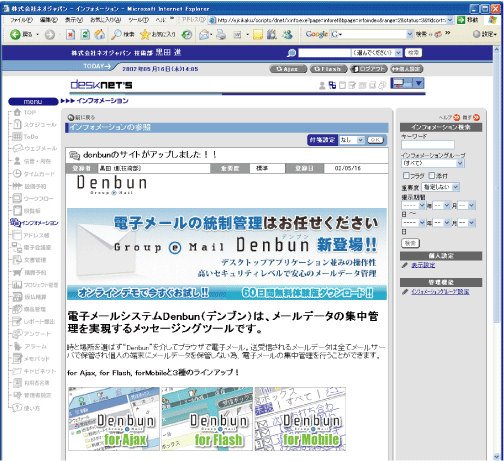Open the header search category dropdown
The image size is (504, 461).
tap(377, 53)
